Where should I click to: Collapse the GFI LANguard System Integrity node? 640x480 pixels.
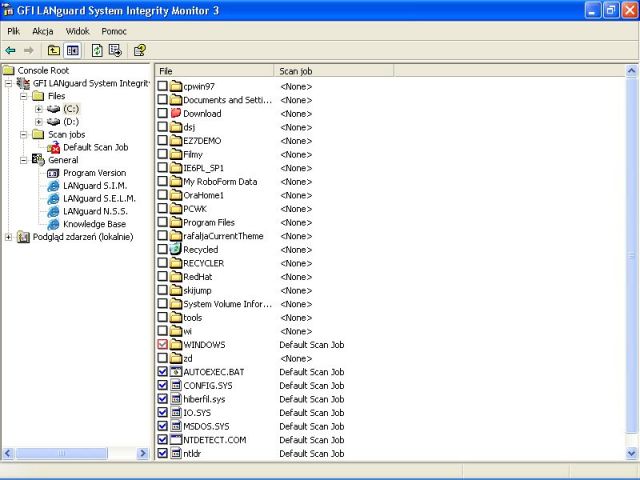point(9,83)
